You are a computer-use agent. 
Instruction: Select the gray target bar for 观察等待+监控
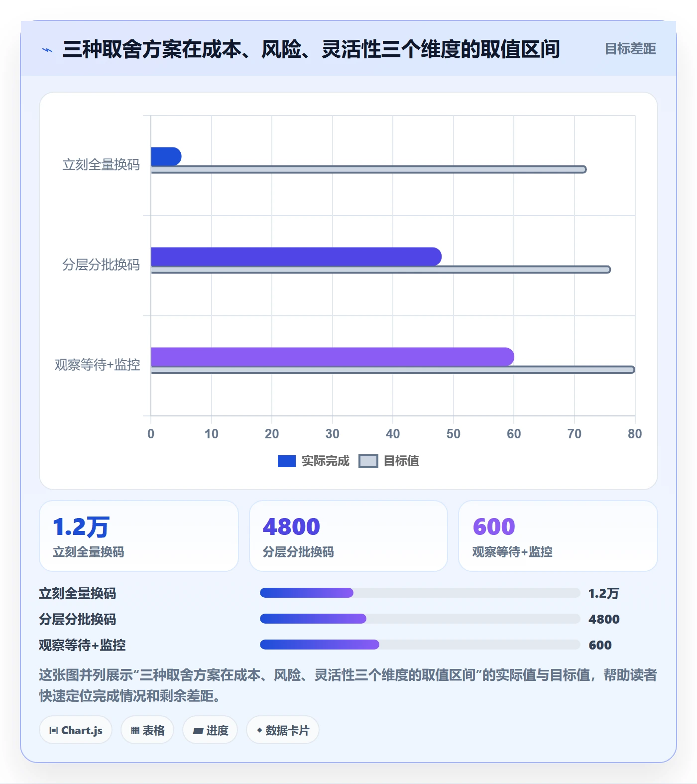[x=393, y=370]
